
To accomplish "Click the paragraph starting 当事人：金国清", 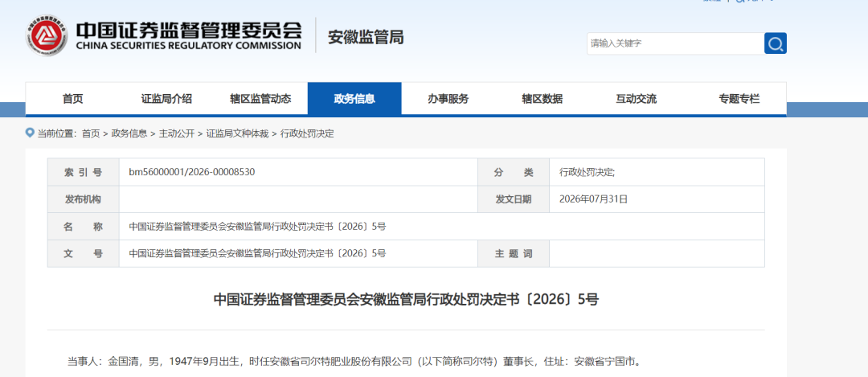I will [x=354, y=363].
